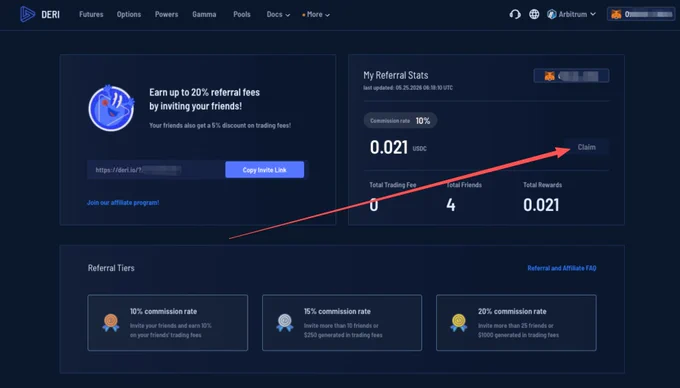Click the My Referral Stats heading
This screenshot has width=680, height=388.
(x=396, y=75)
